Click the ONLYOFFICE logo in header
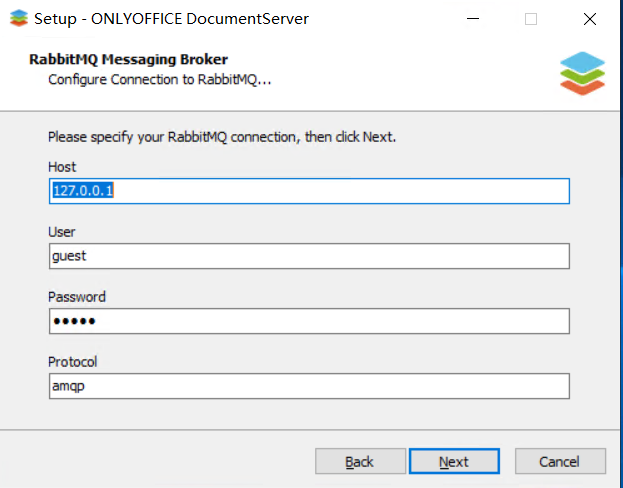The height and width of the screenshot is (488, 623). (x=582, y=74)
